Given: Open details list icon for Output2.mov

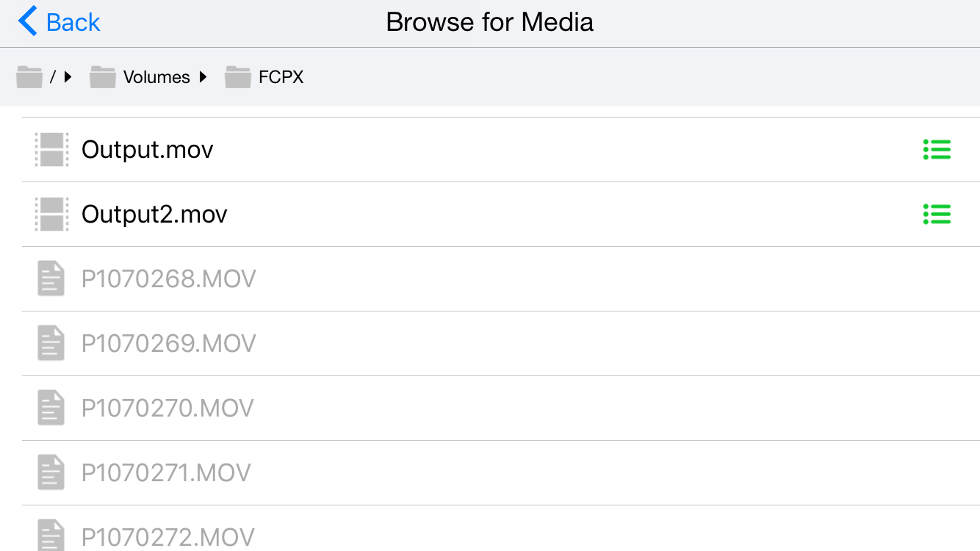Looking at the screenshot, I should [x=937, y=215].
